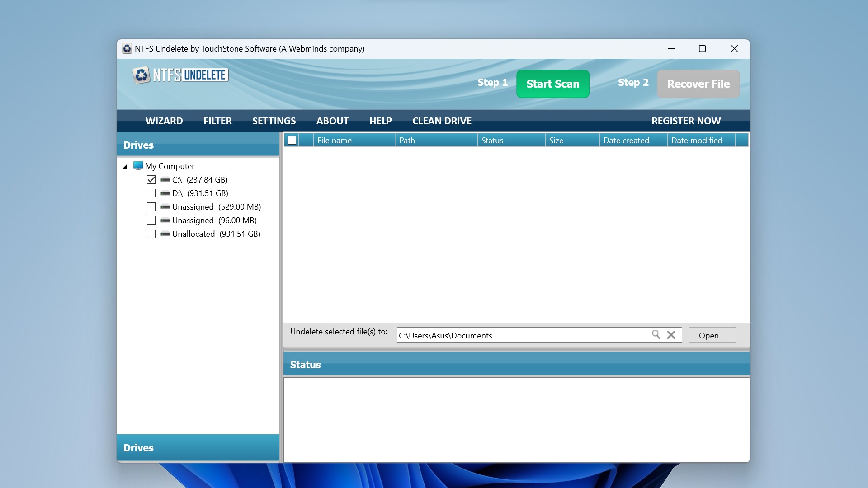Viewport: 868px width, 488px height.
Task: Uncheck the C:\ drive checkbox
Action: pyautogui.click(x=151, y=180)
